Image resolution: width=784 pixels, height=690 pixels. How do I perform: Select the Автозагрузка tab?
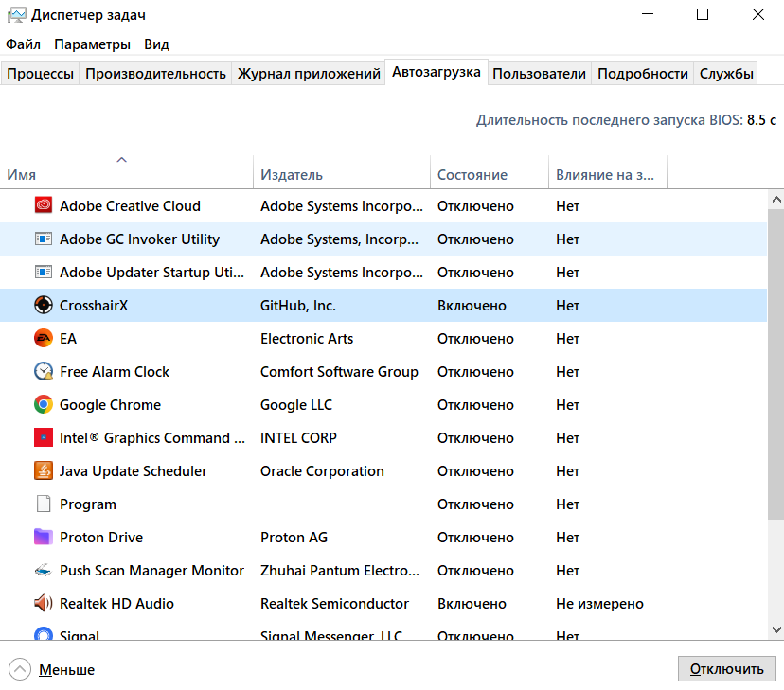point(437,72)
